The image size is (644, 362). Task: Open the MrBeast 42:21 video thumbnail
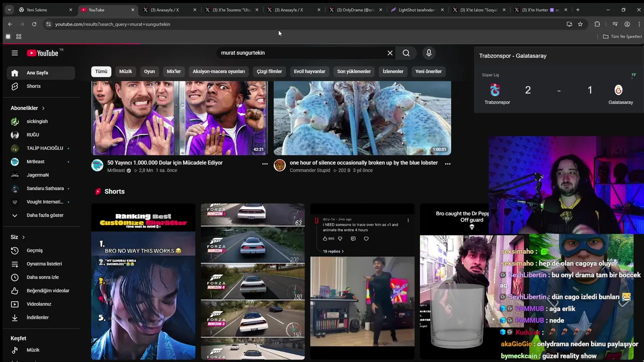point(180,118)
